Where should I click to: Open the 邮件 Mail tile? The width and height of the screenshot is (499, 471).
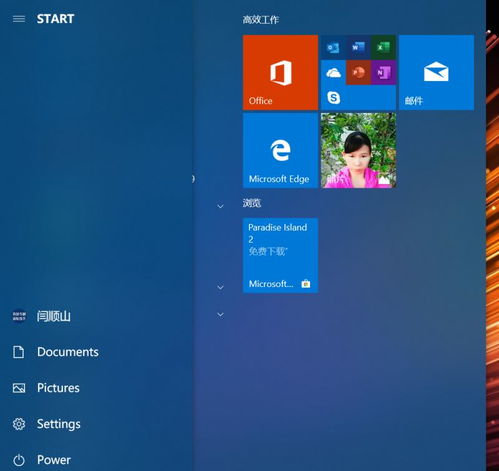436,72
